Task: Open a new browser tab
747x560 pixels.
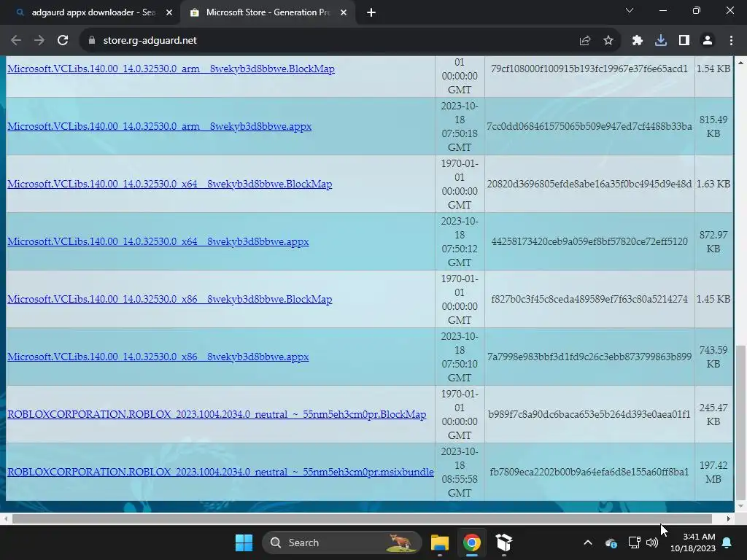Action: tap(371, 13)
